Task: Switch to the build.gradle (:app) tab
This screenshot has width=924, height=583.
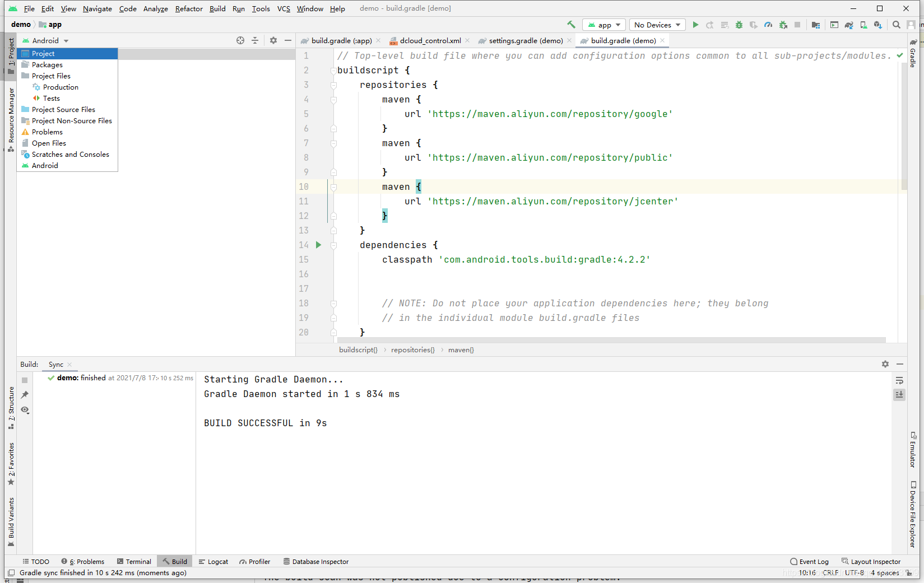Action: click(x=341, y=40)
